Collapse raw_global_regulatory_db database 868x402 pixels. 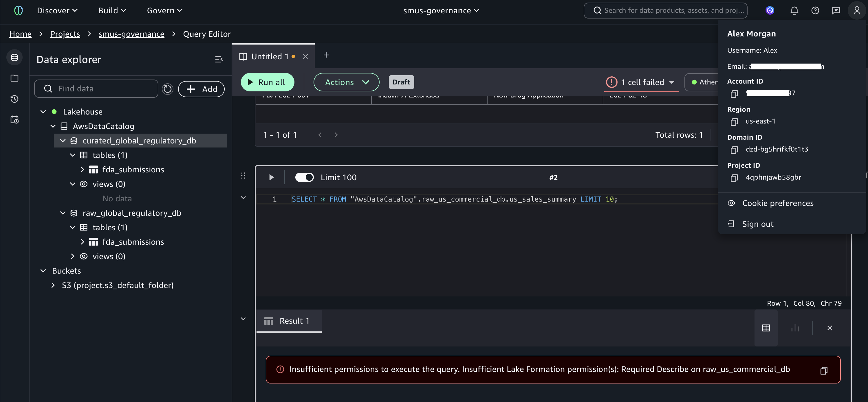click(63, 213)
